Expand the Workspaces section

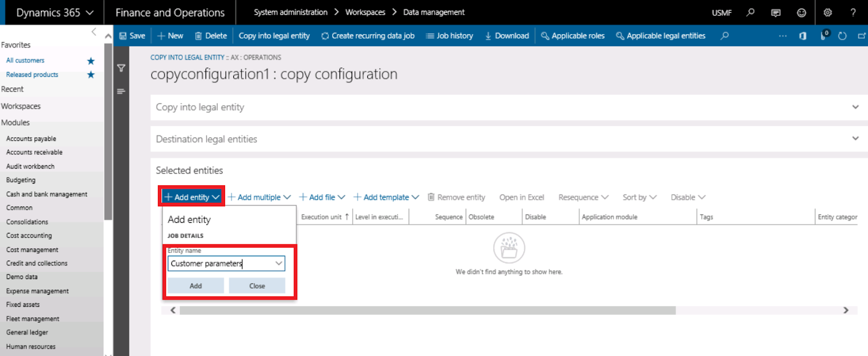21,106
